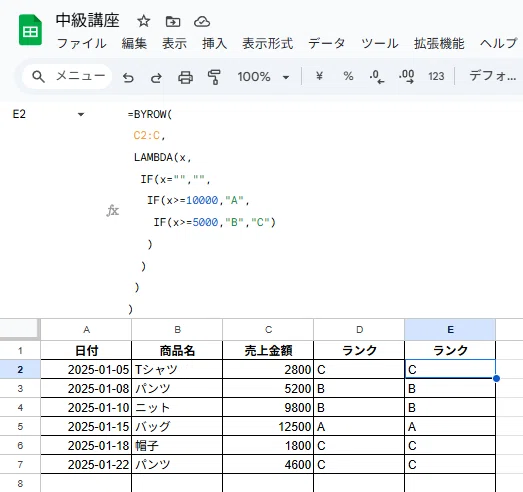This screenshot has height=492, width=523.
Task: Click the メニュー search box
Action: [x=67, y=76]
